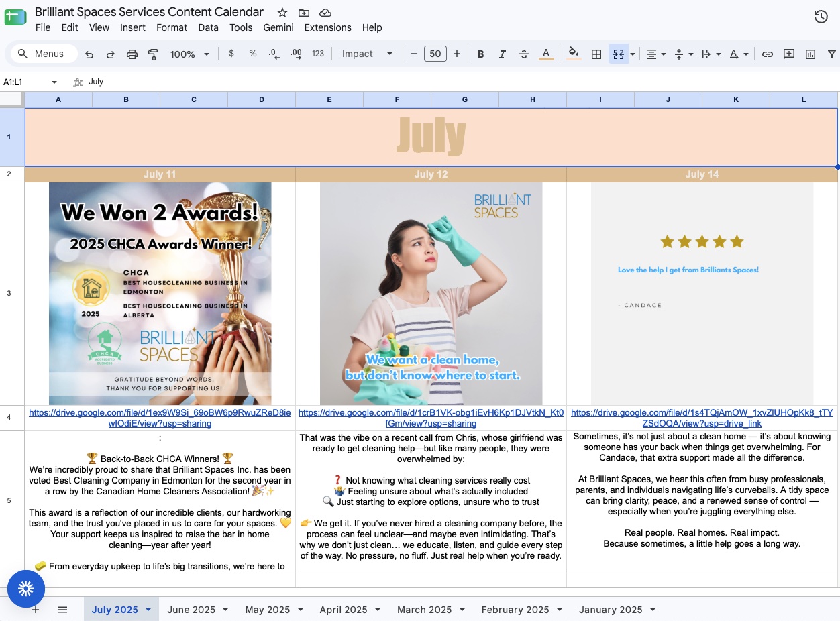Screen dimensions: 840x621
Task: Open the July 2025 tab options arrow
Action: pyautogui.click(x=148, y=610)
